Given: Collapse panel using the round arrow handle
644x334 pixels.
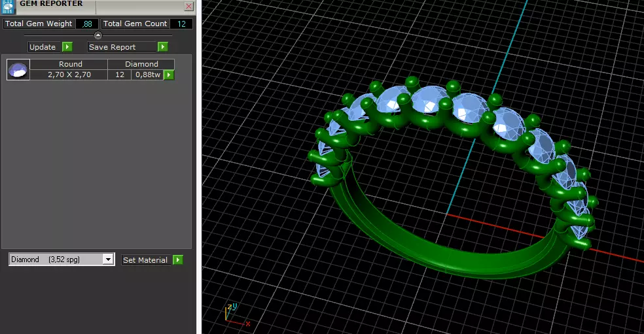Looking at the screenshot, I should [x=98, y=35].
